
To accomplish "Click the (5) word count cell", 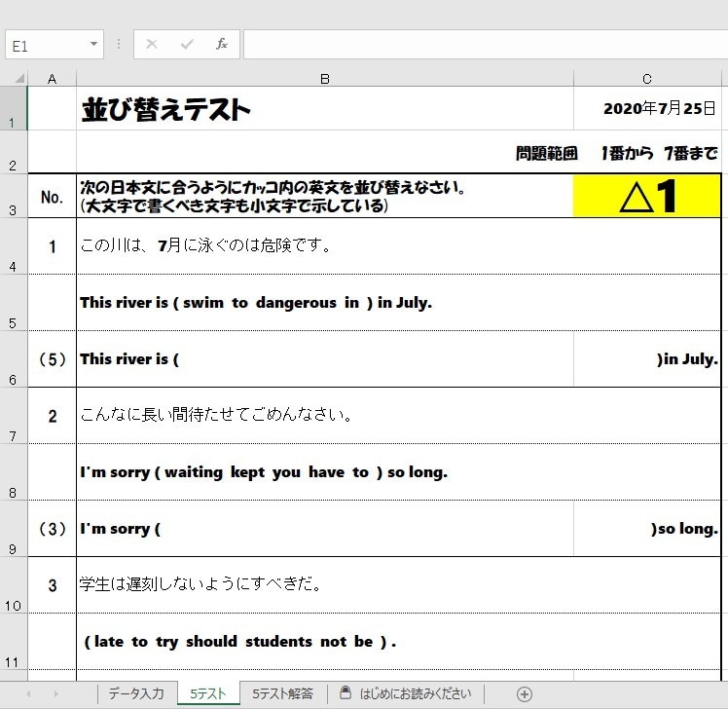I will 52,359.
